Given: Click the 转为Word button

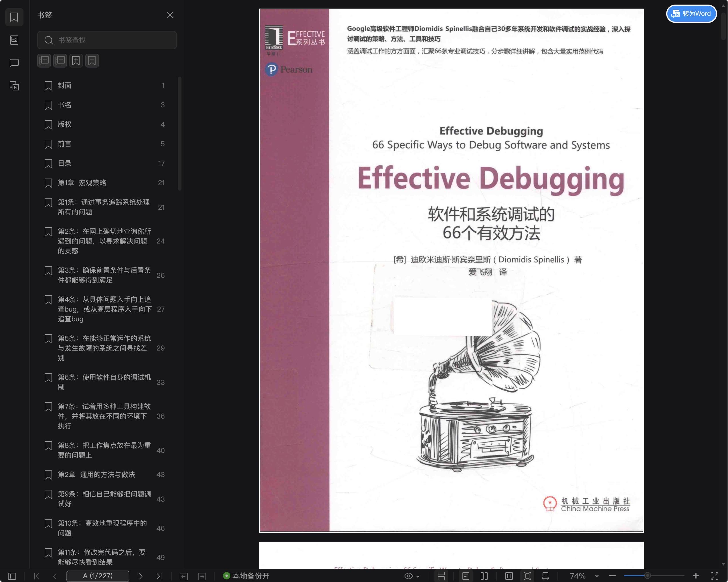Looking at the screenshot, I should pyautogui.click(x=691, y=13).
